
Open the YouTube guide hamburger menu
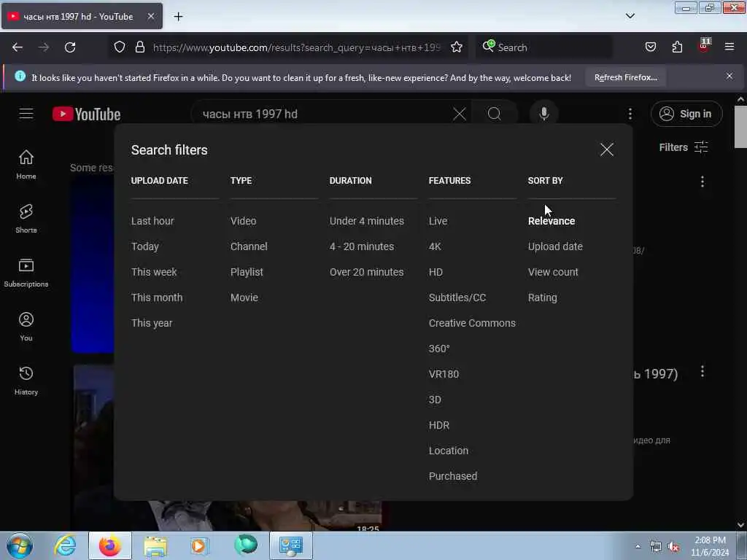click(26, 114)
